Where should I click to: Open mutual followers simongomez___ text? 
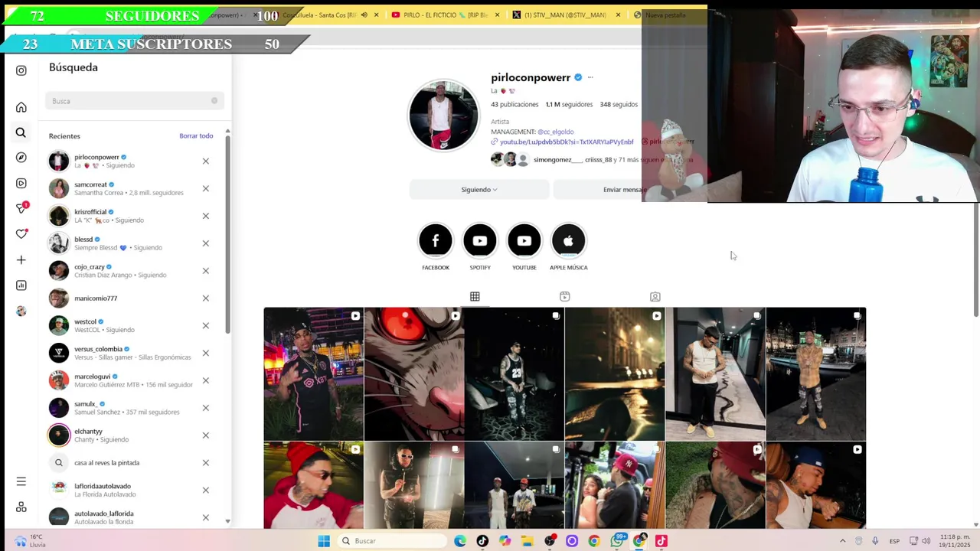pos(557,159)
